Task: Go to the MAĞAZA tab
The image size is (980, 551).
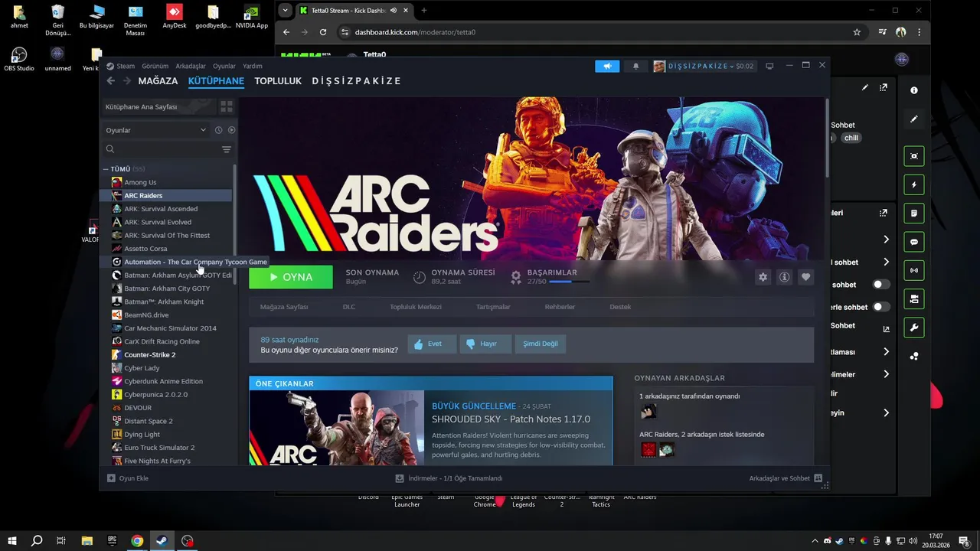Action: (x=158, y=80)
